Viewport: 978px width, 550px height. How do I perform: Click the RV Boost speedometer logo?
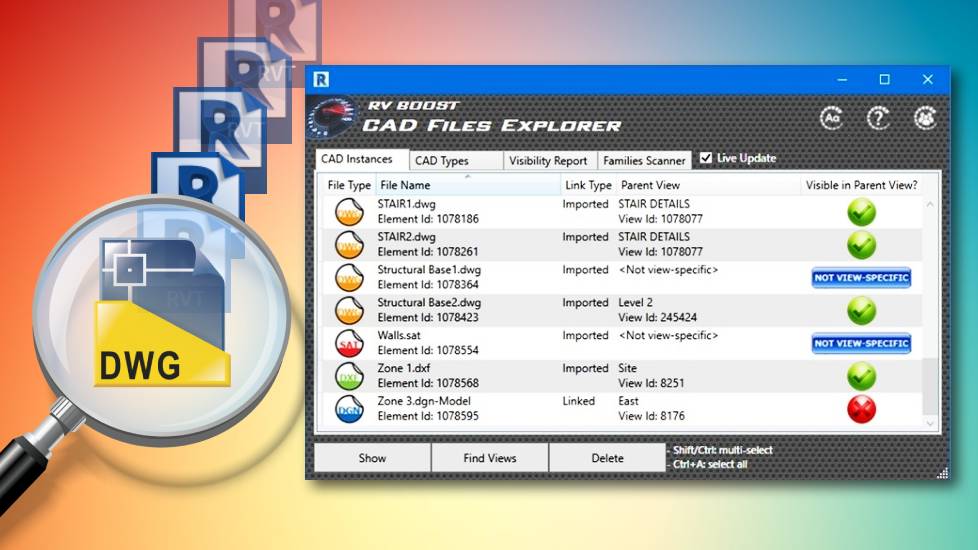click(x=331, y=117)
